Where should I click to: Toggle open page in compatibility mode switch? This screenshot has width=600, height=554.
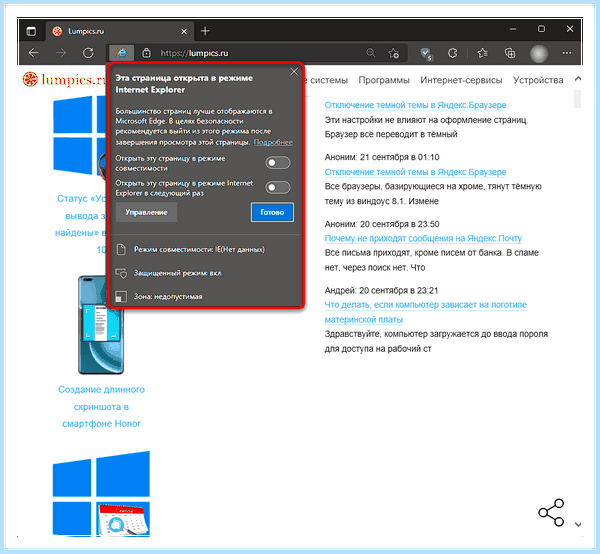pyautogui.click(x=278, y=163)
